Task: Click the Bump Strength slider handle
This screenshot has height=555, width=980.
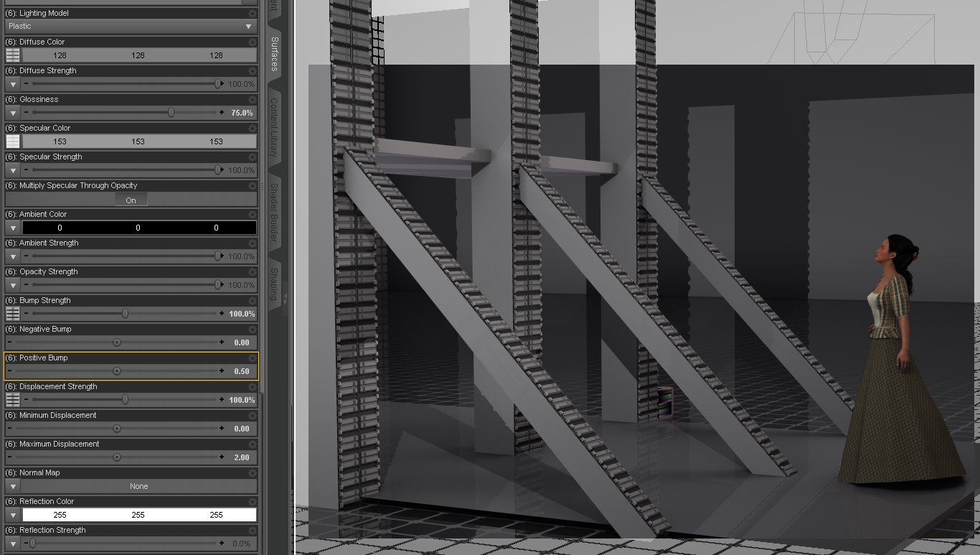Action: pyautogui.click(x=126, y=314)
